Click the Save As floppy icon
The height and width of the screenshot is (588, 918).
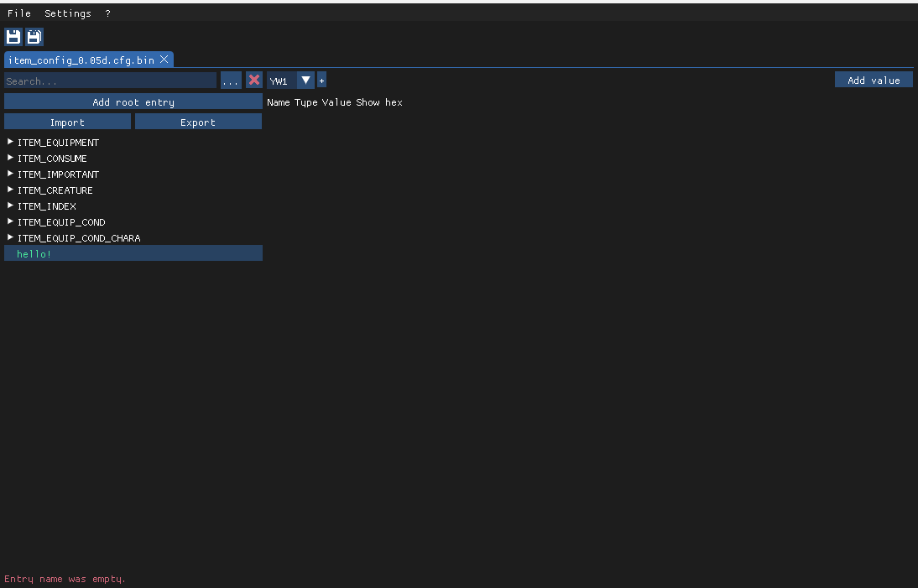click(x=34, y=36)
